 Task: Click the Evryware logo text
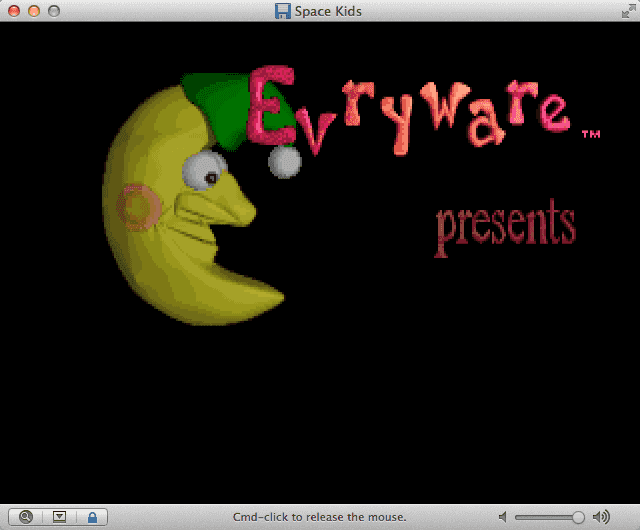tap(408, 110)
